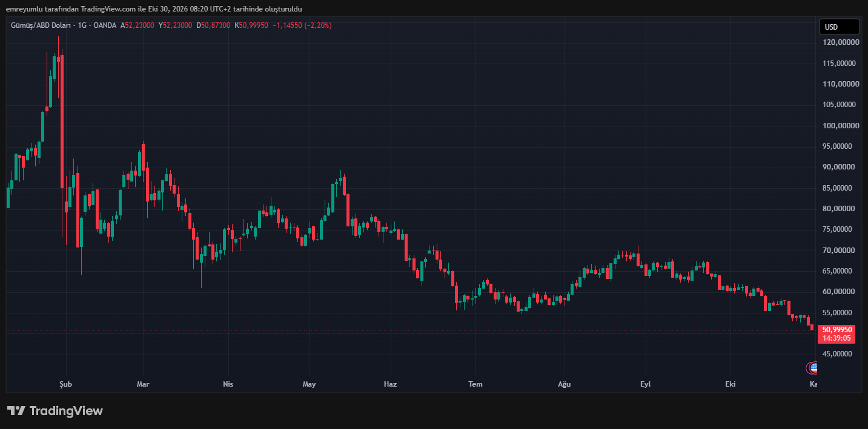Click the Eyl month label on time axis
This screenshot has width=868, height=429.
pos(646,384)
